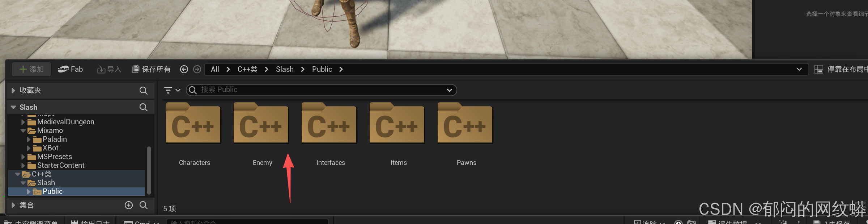The image size is (868, 224).
Task: Expand the chevron after Public in breadcrumb
Action: point(341,69)
